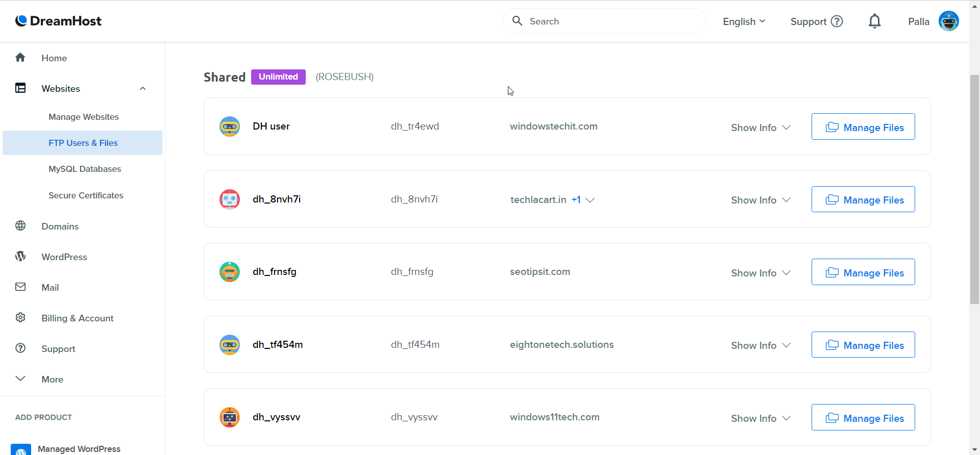The width and height of the screenshot is (980, 455).
Task: Expand Show Info for dh_frnsfg
Action: 761,273
